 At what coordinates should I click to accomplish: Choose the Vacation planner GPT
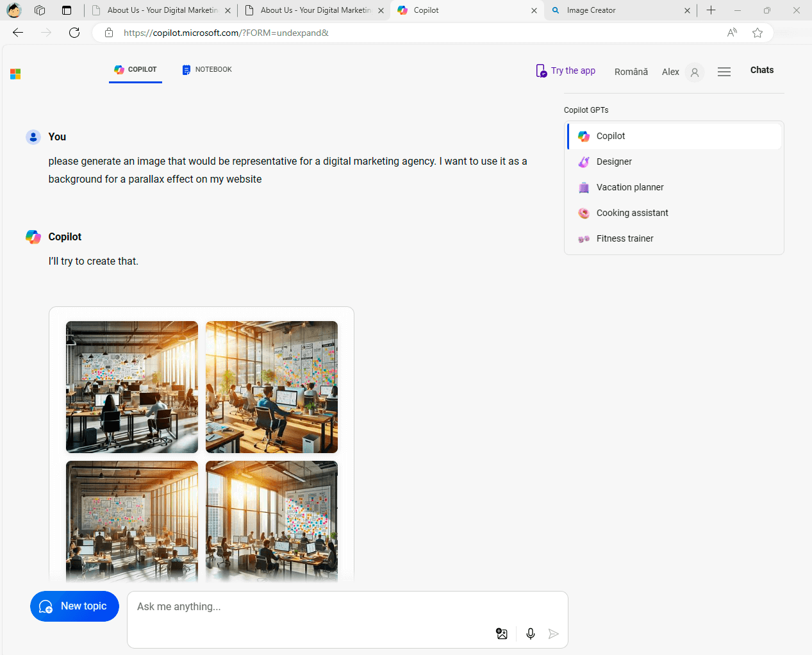(674, 187)
